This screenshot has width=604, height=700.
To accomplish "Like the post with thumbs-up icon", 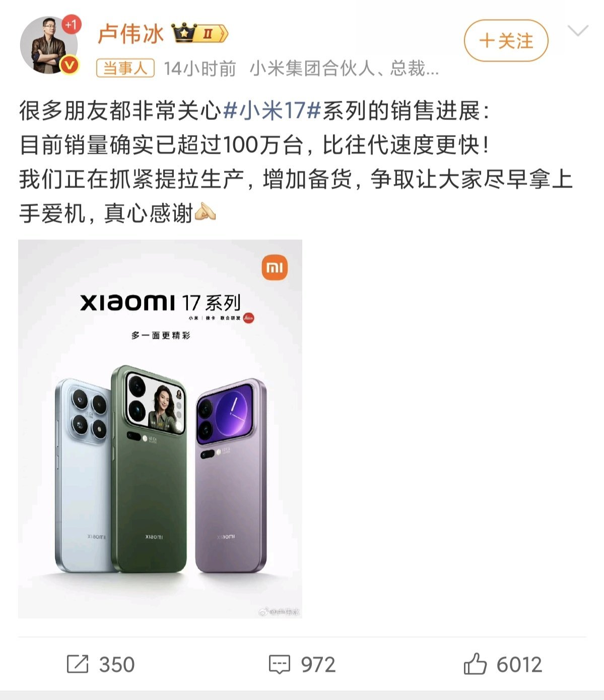I will [x=475, y=663].
